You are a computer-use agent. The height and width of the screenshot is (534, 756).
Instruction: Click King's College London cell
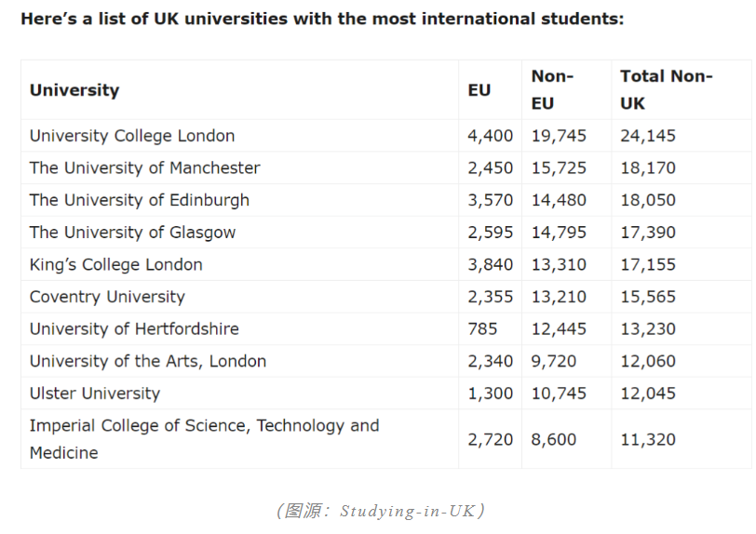[115, 265]
